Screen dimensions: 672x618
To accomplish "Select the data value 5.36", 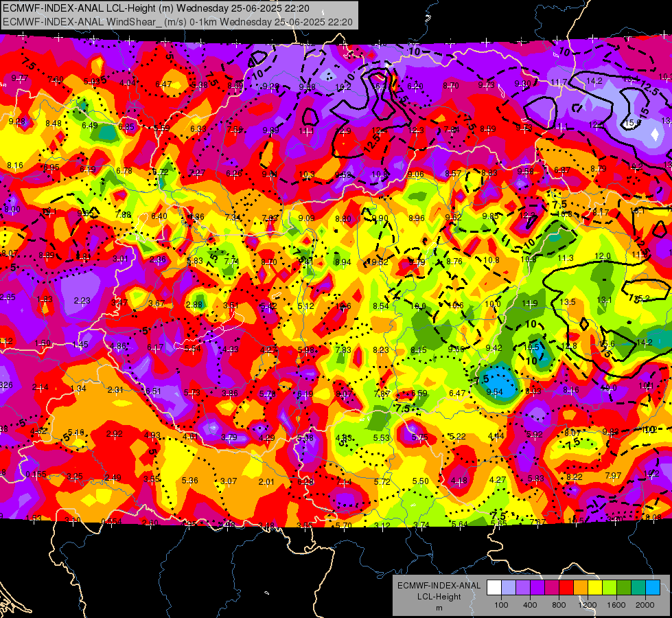I will pos(190,481).
